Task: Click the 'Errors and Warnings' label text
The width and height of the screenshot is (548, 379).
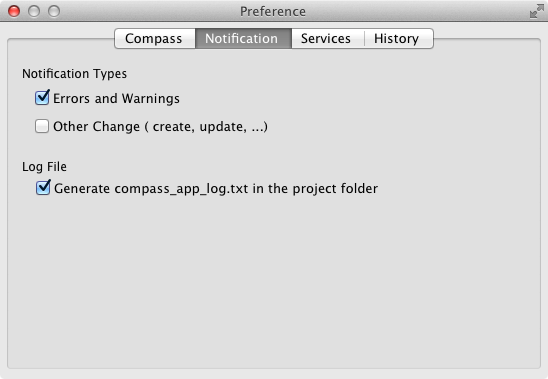Action: [x=116, y=99]
